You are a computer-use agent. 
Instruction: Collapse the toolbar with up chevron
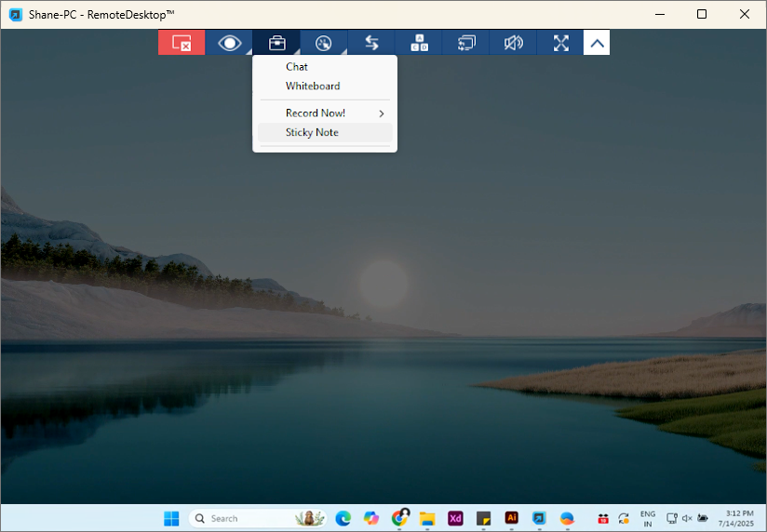597,43
